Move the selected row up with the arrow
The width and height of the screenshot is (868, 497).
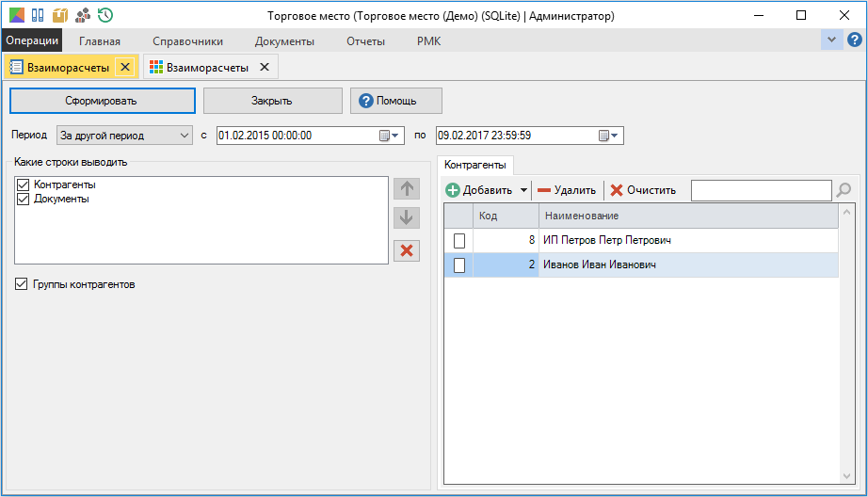coord(407,188)
